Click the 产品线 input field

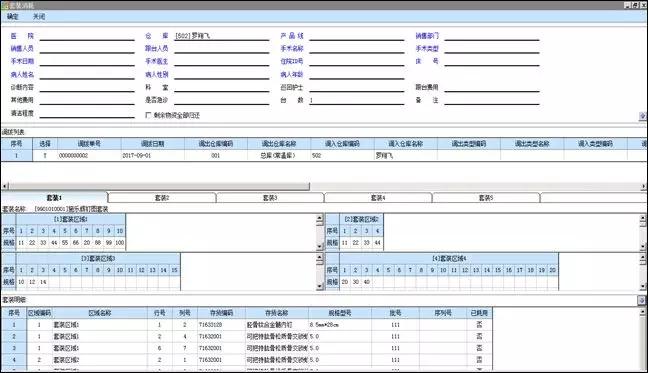coord(357,36)
